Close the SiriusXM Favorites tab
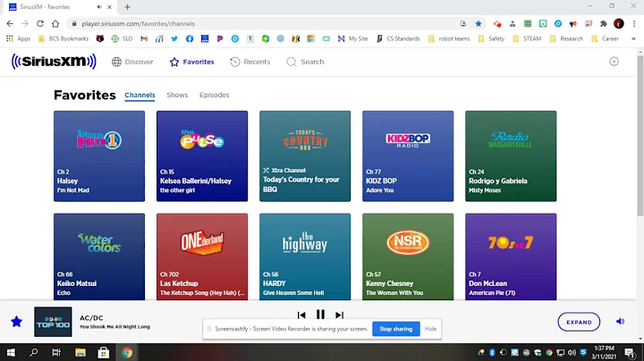 [110, 7]
